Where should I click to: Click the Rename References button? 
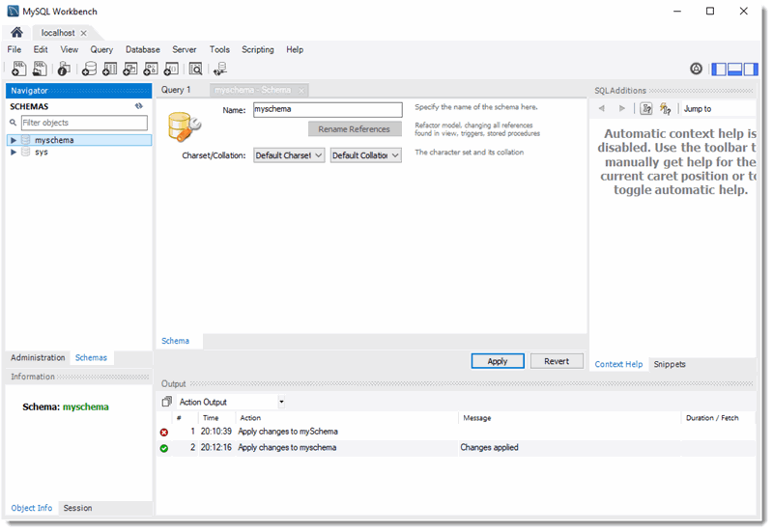[355, 129]
